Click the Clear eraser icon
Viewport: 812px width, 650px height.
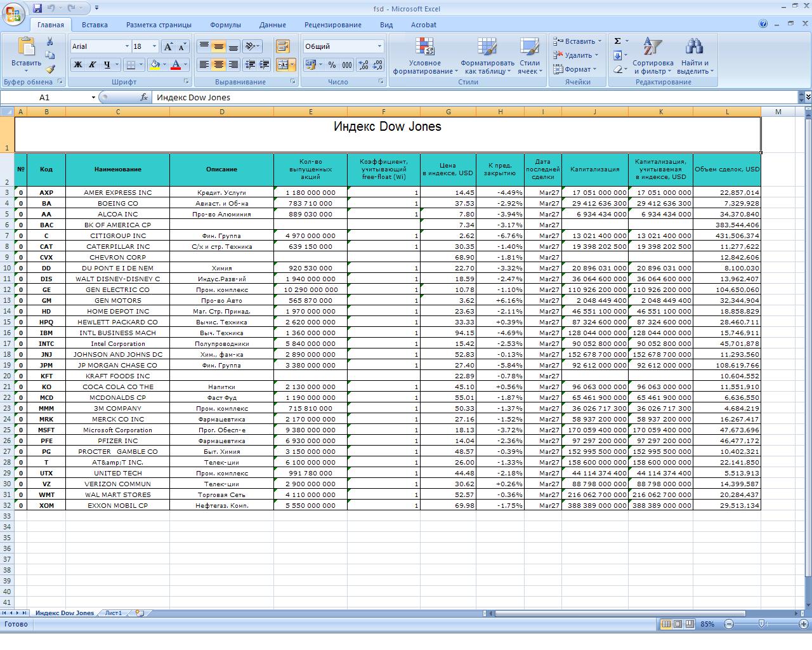coord(617,69)
